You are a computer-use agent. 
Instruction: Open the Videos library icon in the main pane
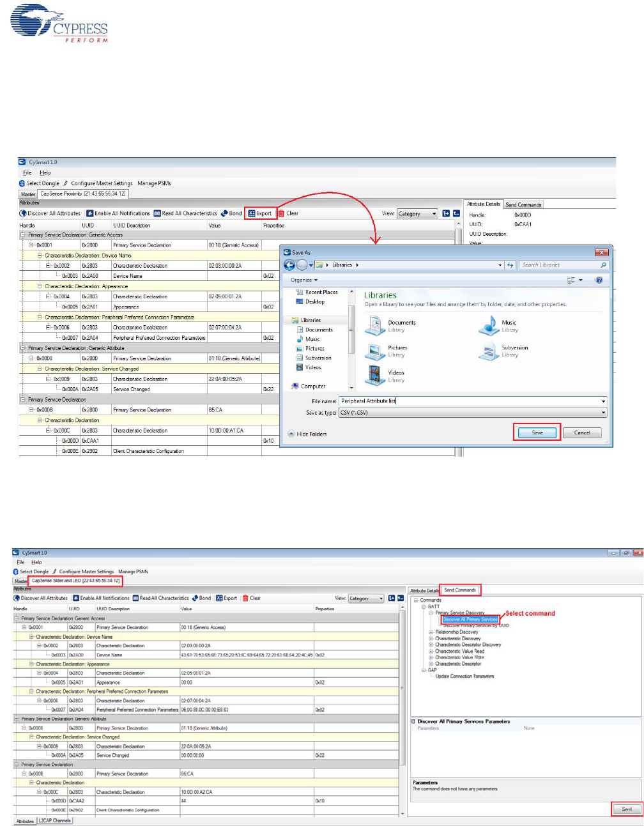[x=374, y=376]
